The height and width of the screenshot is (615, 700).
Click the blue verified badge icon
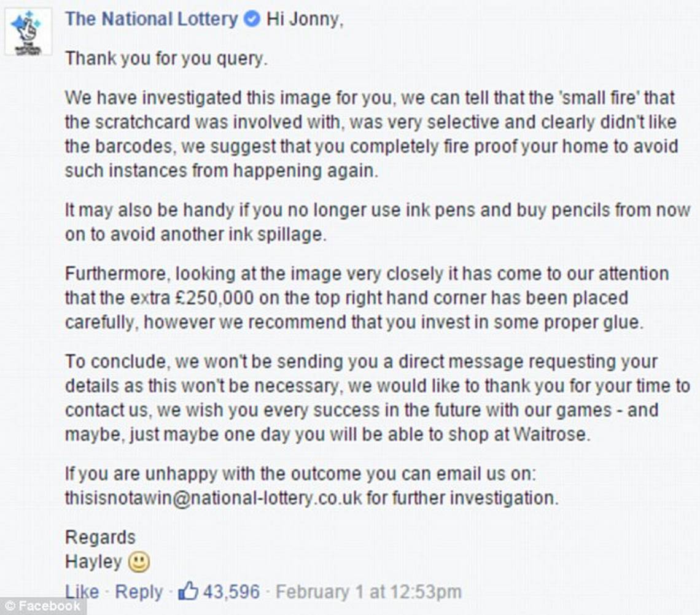click(x=252, y=19)
